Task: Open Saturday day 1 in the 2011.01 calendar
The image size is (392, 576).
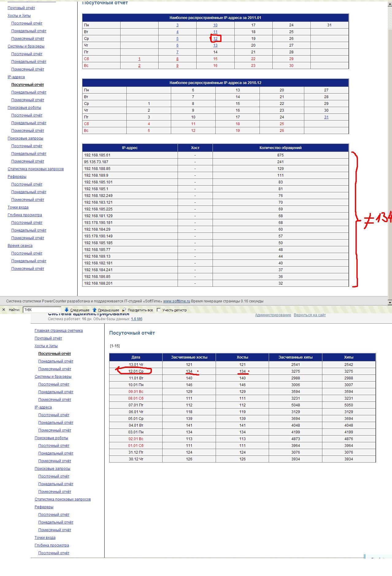Action: (x=139, y=59)
